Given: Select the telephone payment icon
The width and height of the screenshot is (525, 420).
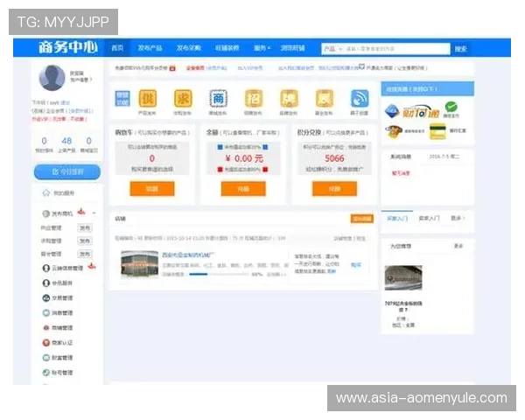Looking at the screenshot, I should click(x=393, y=131).
